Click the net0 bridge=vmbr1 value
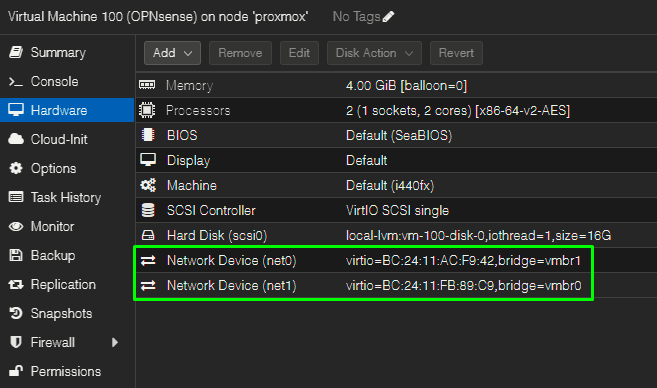The height and width of the screenshot is (388, 657). [x=463, y=261]
